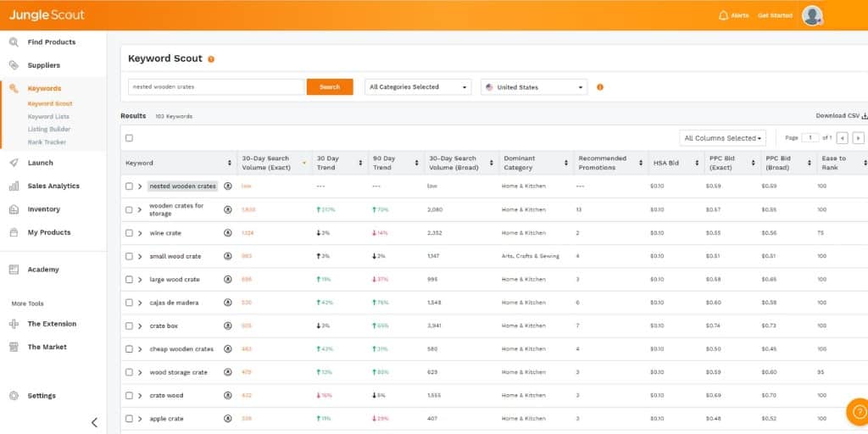Click the info icon beside United States

click(x=600, y=87)
